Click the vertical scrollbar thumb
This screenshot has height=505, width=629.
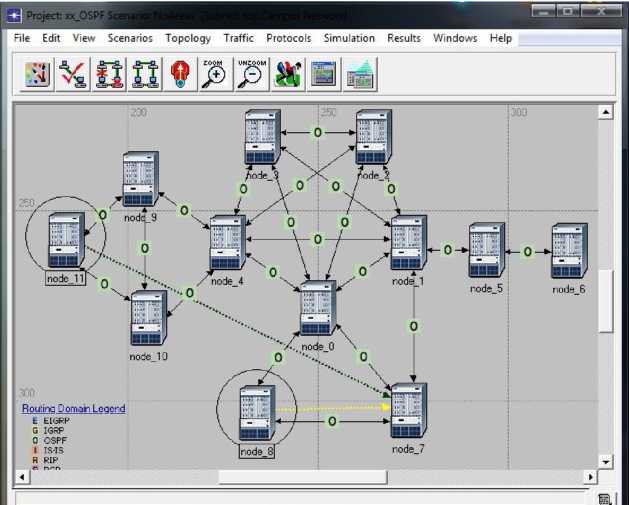(605, 301)
